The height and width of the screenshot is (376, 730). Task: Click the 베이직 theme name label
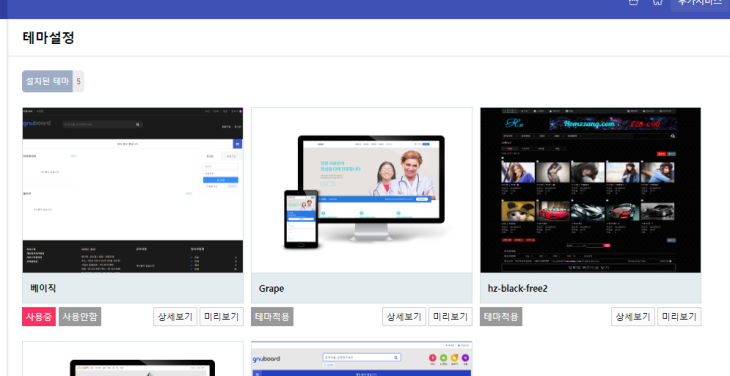43,288
